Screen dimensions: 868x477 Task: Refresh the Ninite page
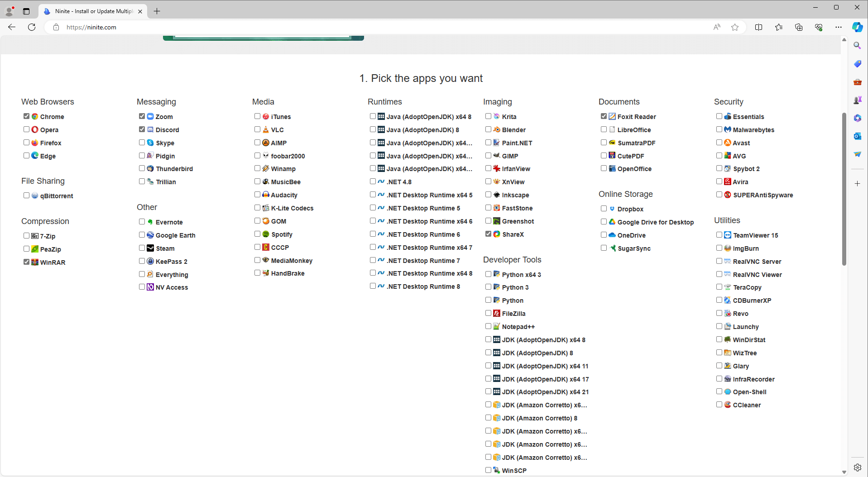(x=32, y=27)
